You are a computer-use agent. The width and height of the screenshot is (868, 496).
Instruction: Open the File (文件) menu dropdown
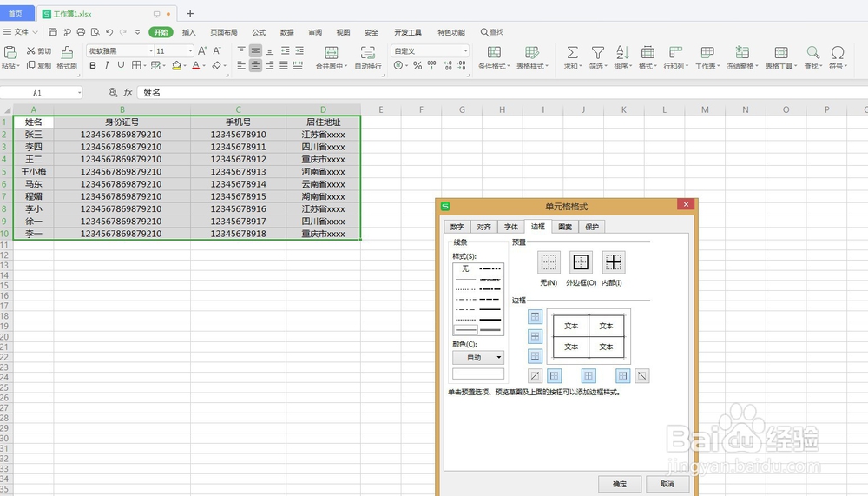click(x=21, y=32)
